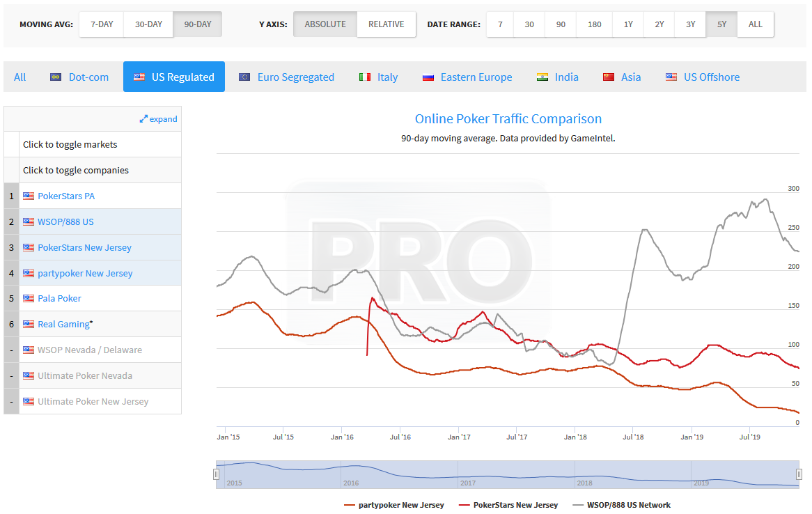Click the flag beside PokerStars New Jersey row
This screenshot has width=812, height=514.
coord(29,247)
